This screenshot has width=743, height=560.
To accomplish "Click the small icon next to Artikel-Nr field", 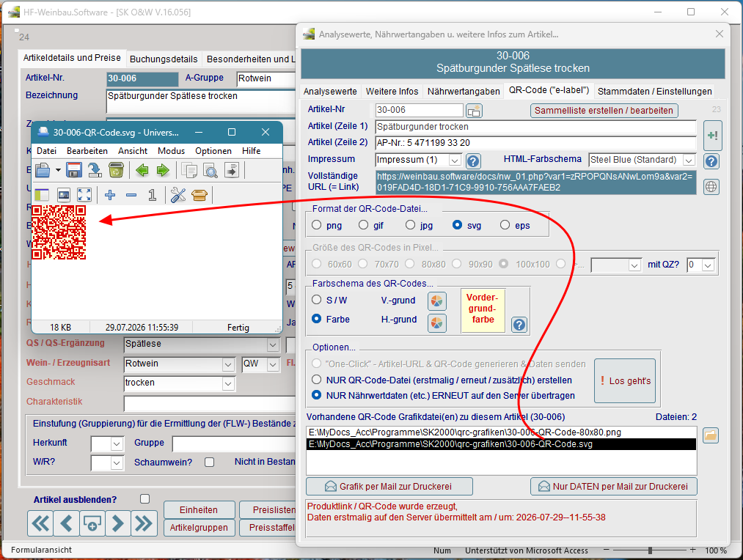I will tap(474, 111).
